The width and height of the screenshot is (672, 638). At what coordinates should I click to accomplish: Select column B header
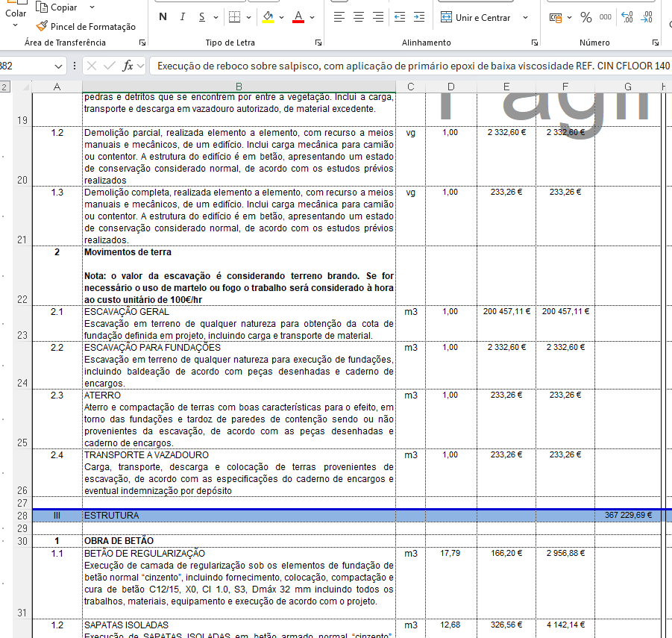(239, 87)
